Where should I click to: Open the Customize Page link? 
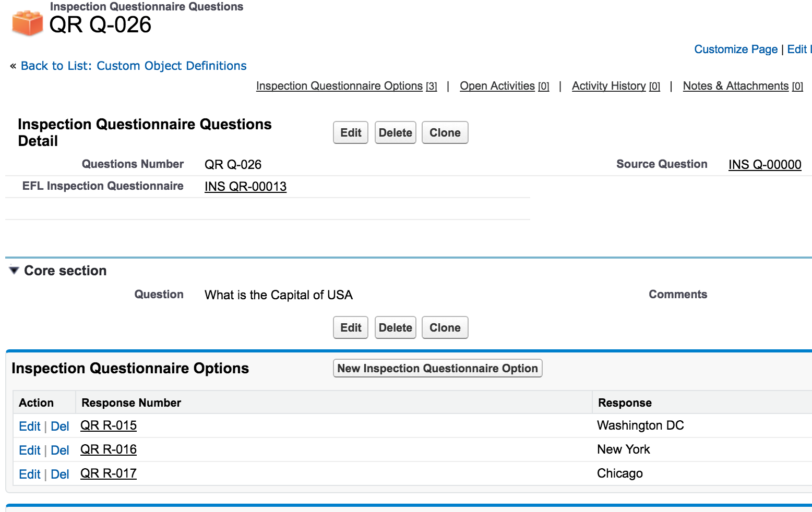coord(735,49)
